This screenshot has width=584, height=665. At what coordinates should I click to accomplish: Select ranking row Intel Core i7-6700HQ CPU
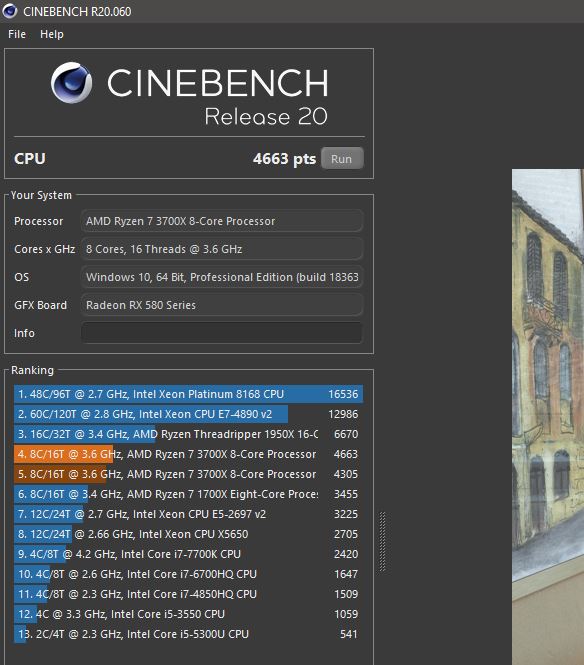pos(188,573)
